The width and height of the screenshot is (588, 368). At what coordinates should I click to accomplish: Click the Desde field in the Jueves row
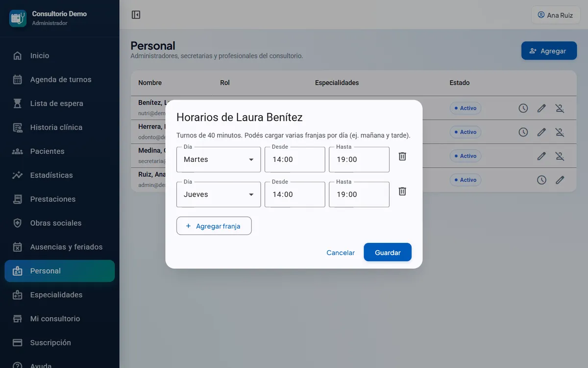pos(295,194)
